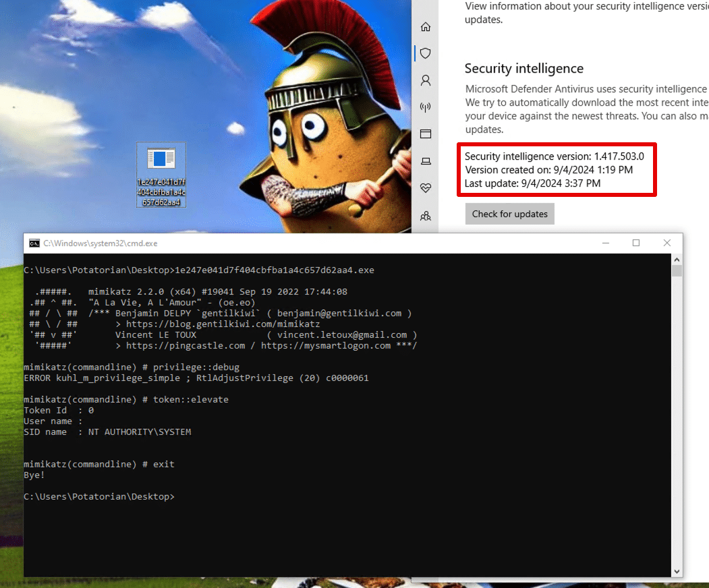Click the cmd scrollbar up arrow
Image resolution: width=709 pixels, height=588 pixels.
coord(677,260)
